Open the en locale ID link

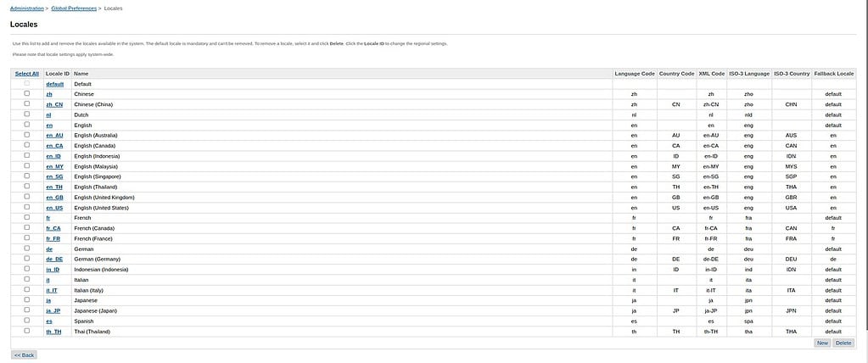click(49, 126)
